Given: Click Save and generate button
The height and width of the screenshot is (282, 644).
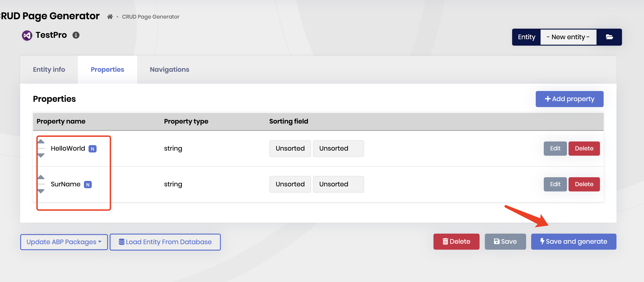Looking at the screenshot, I should click(574, 241).
